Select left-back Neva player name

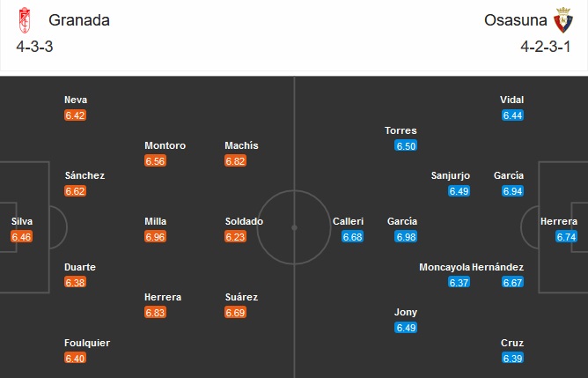click(x=76, y=100)
